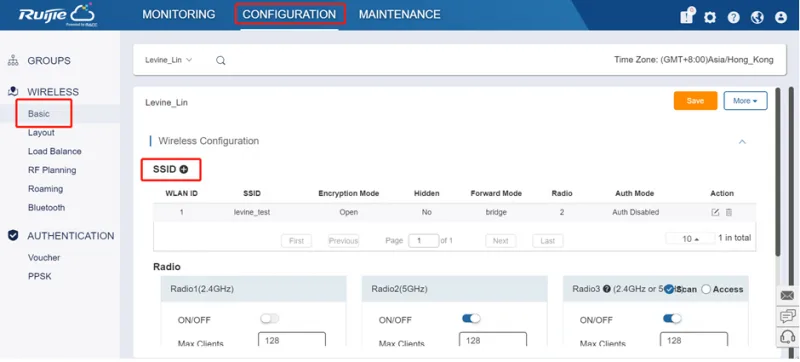This screenshot has height=362, width=800.
Task: Switch to the MAINTENANCE tab
Action: pos(399,14)
